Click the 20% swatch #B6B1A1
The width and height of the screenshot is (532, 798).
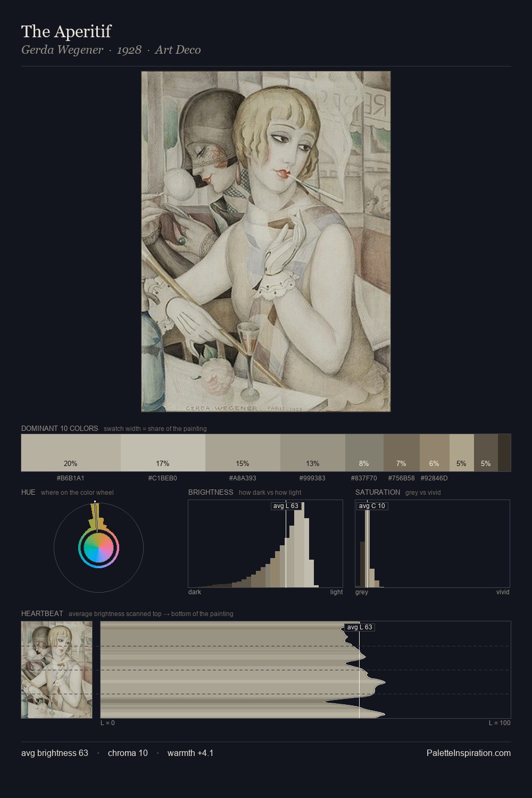(71, 453)
